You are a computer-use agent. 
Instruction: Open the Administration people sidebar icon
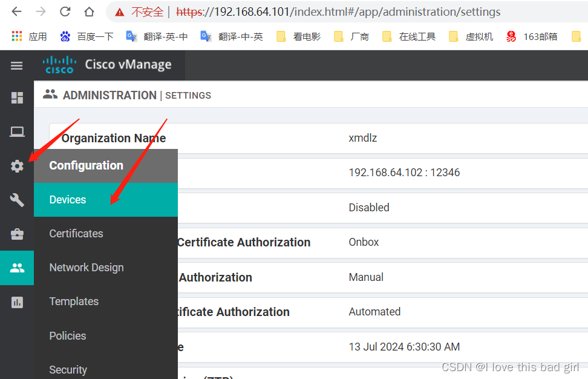[x=17, y=268]
